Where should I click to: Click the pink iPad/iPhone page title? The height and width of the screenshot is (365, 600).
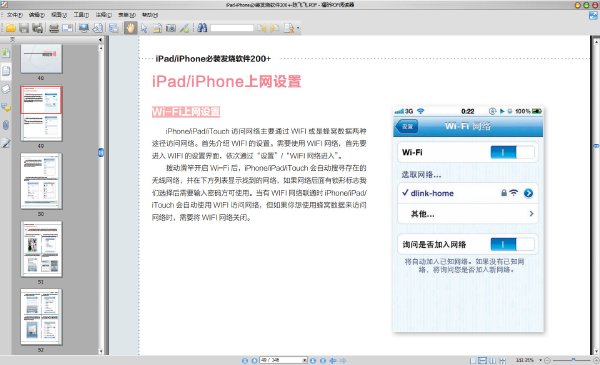[227, 81]
